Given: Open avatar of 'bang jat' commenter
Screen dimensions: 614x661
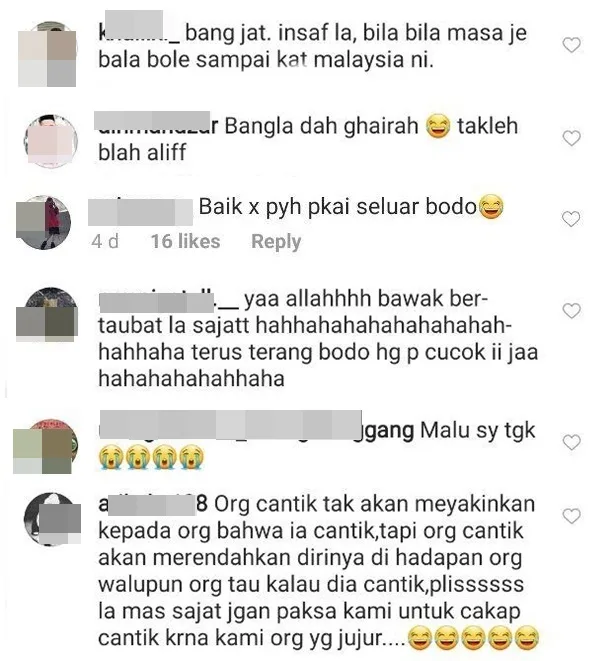Looking at the screenshot, I should [x=49, y=54].
